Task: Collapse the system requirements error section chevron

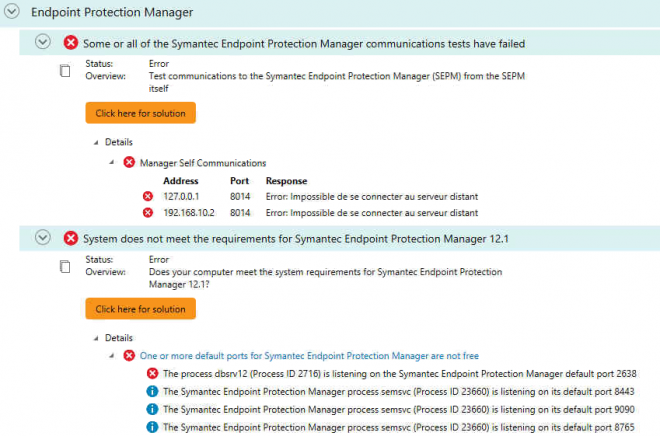Action: pos(43,237)
